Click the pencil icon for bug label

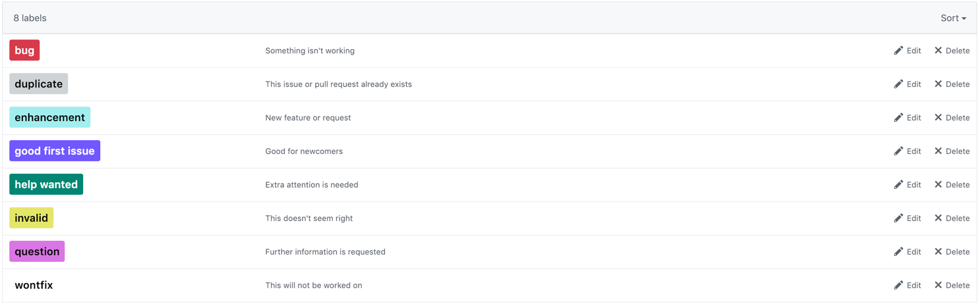[x=898, y=51]
